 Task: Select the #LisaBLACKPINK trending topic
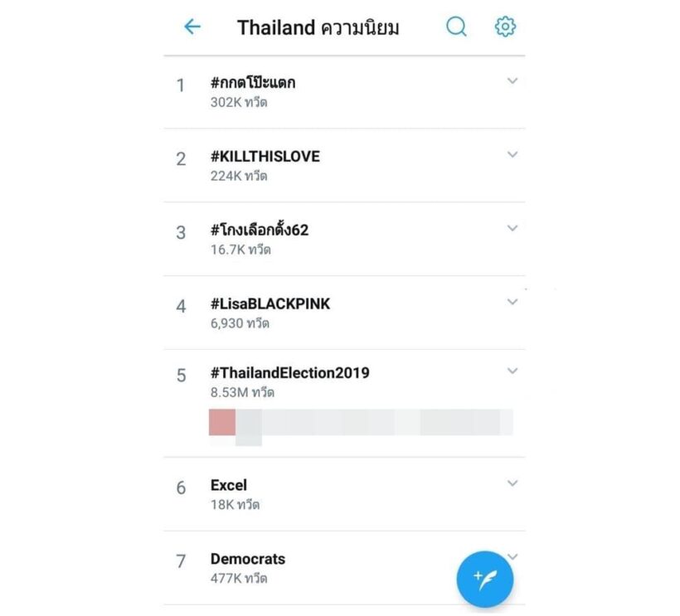coord(270,304)
